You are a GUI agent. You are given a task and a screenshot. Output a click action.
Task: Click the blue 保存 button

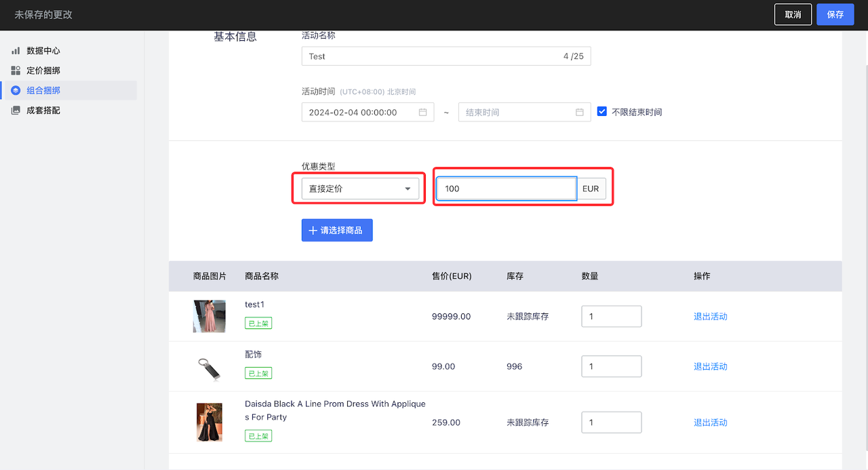tap(835, 14)
